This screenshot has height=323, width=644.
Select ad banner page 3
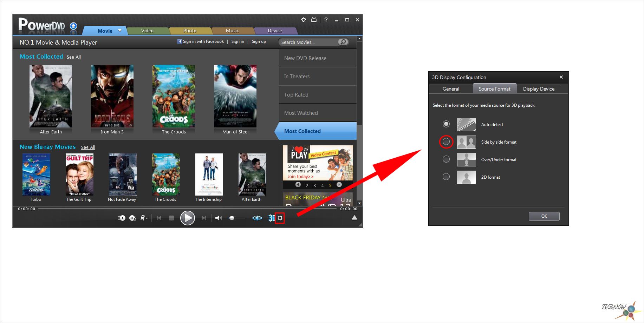(x=314, y=185)
